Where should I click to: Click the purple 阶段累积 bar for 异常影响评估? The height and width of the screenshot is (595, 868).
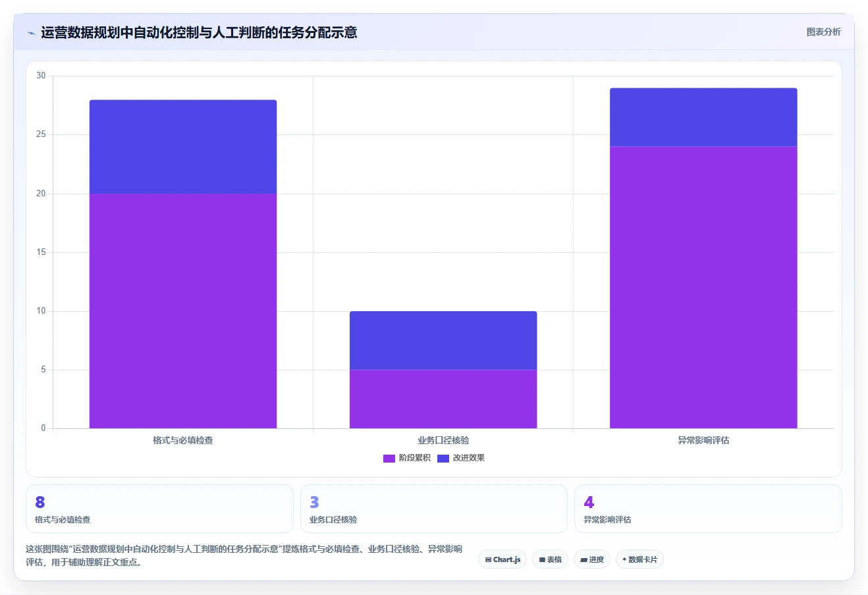[703, 287]
